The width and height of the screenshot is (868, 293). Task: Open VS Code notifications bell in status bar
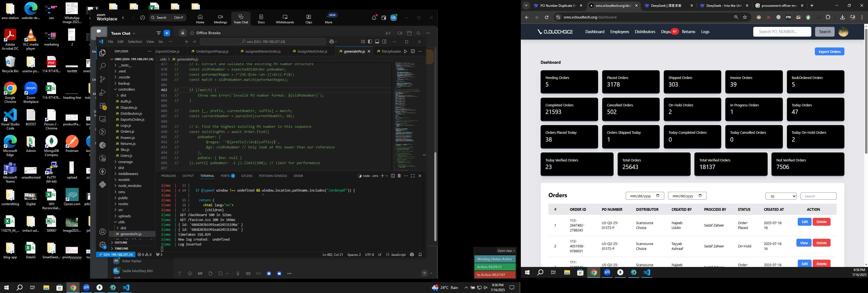[x=420, y=254]
